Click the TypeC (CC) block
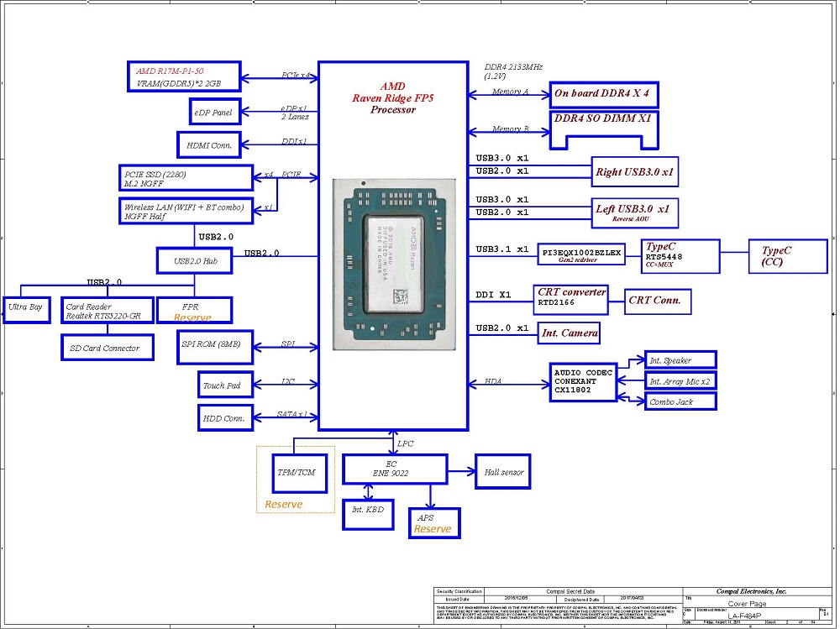The image size is (840, 629). pos(788,256)
